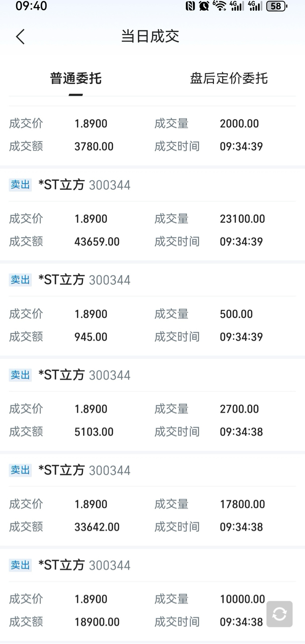Tap the Wi-Fi status icon
Image resolution: width=305 pixels, height=644 pixels.
click(219, 6)
